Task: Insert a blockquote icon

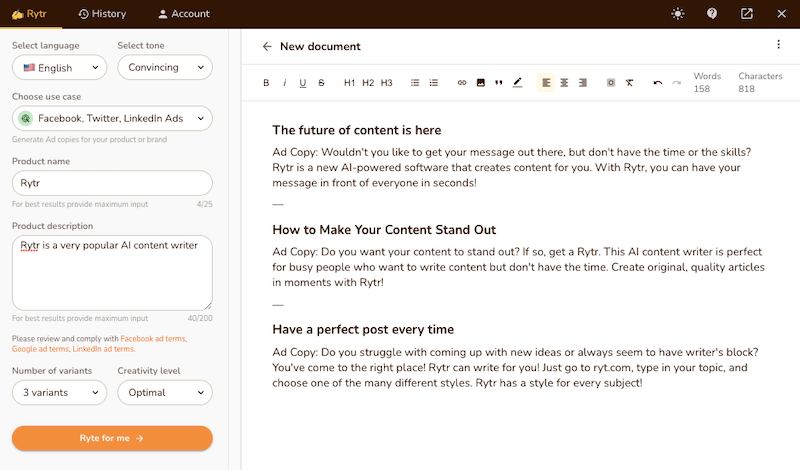Action: [x=498, y=83]
